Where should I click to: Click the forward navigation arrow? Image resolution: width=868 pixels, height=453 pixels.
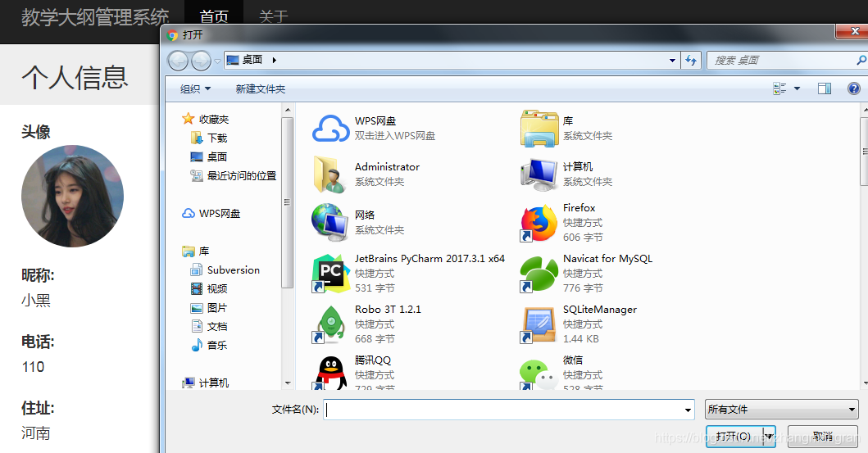pyautogui.click(x=201, y=61)
